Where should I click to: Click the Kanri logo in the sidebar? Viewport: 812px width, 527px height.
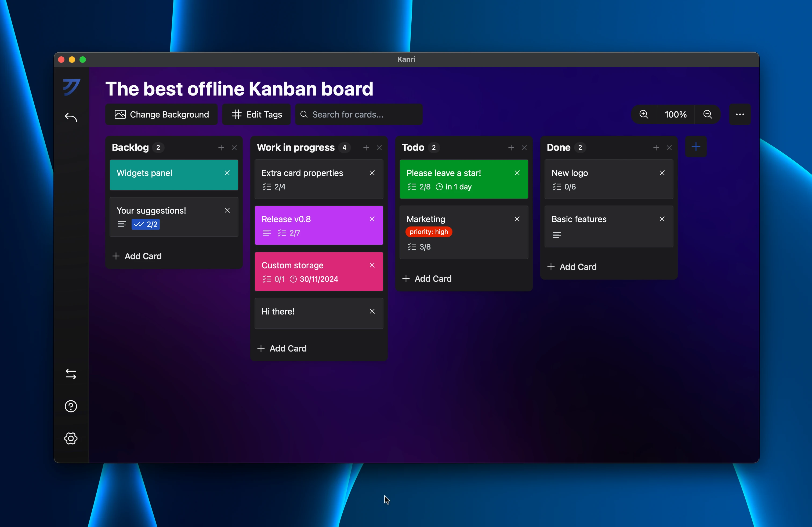point(71,87)
